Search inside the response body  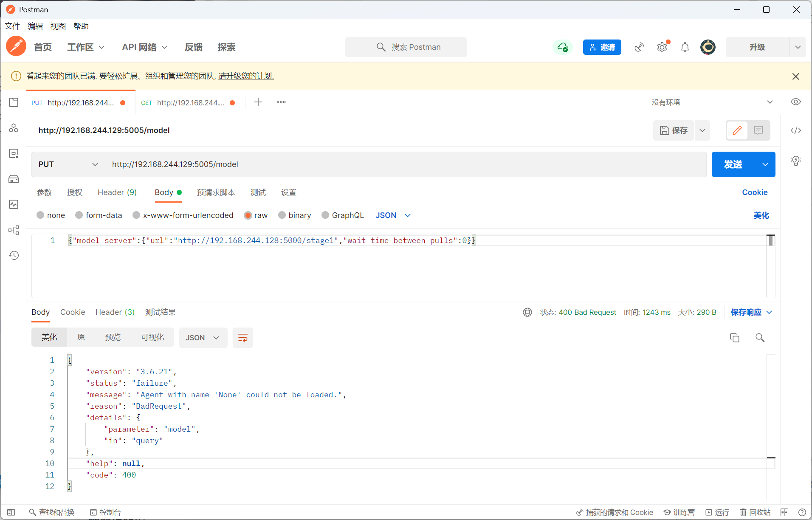coord(760,338)
